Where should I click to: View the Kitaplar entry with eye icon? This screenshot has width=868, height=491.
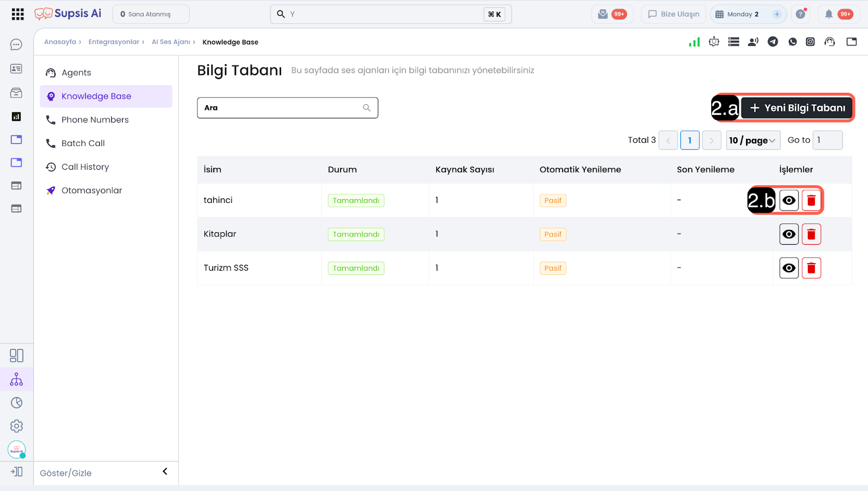[x=789, y=234]
